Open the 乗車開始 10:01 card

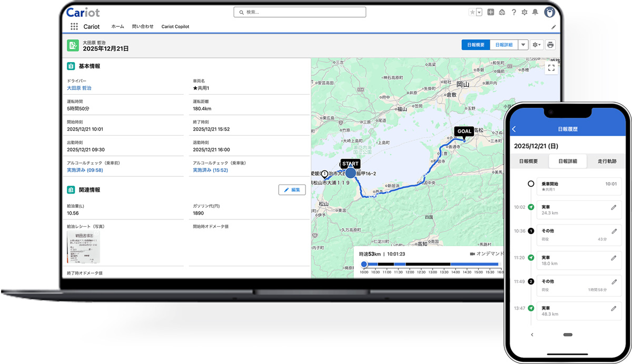[x=580, y=186]
